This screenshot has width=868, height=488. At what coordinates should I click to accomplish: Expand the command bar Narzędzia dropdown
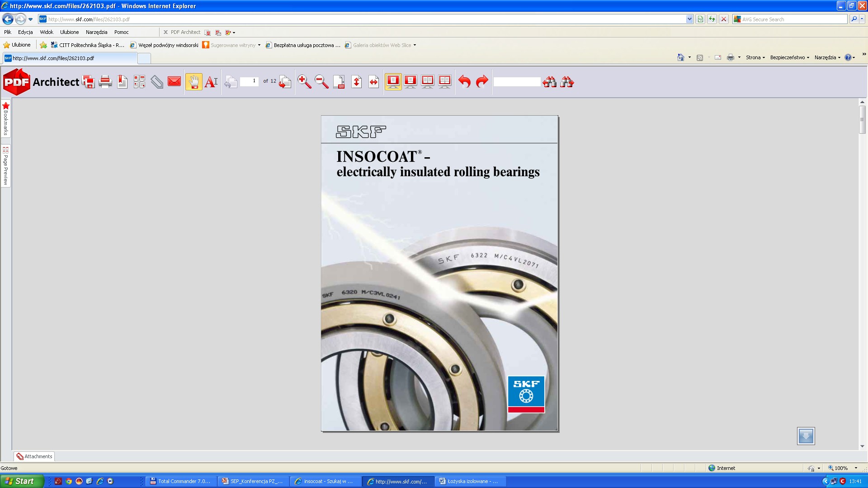[x=827, y=57]
